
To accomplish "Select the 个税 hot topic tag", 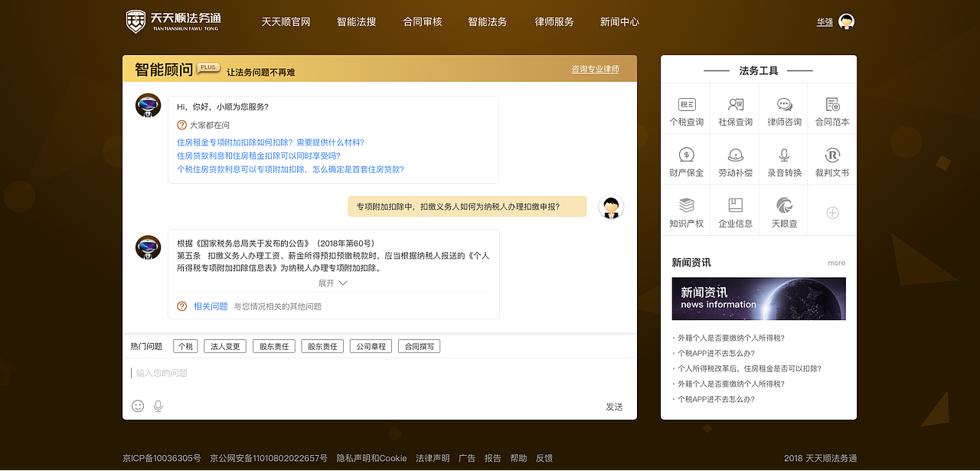I will (x=185, y=346).
